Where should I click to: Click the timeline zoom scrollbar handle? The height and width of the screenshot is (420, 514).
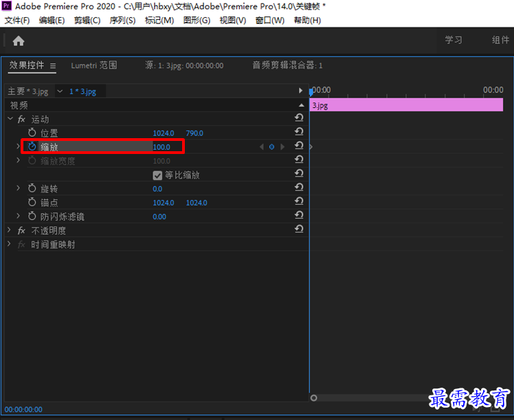[314, 398]
